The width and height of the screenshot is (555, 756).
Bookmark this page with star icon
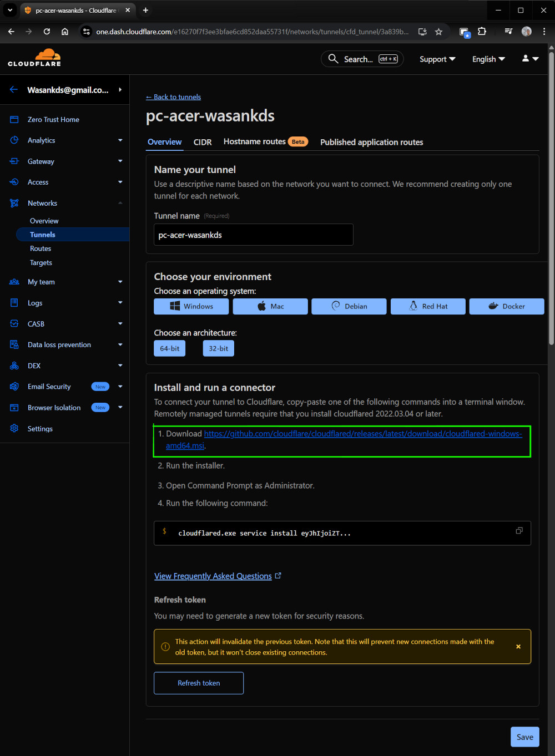pyautogui.click(x=438, y=32)
